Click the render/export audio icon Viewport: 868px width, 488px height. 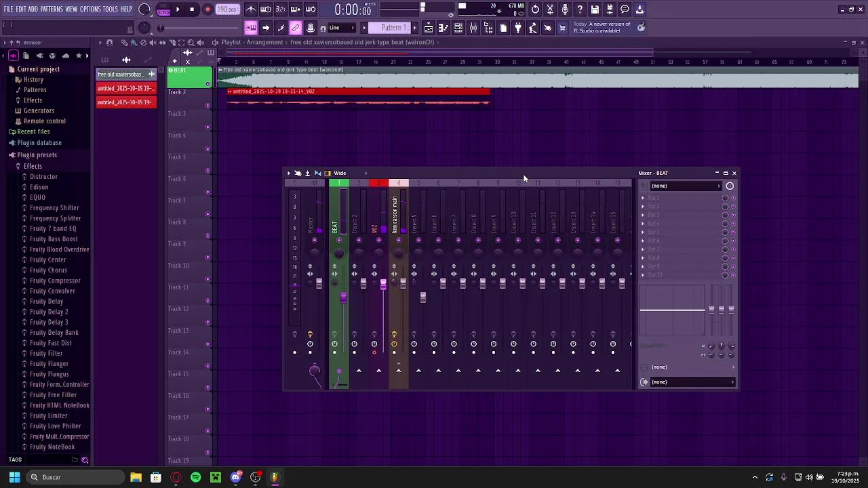pyautogui.click(x=610, y=9)
